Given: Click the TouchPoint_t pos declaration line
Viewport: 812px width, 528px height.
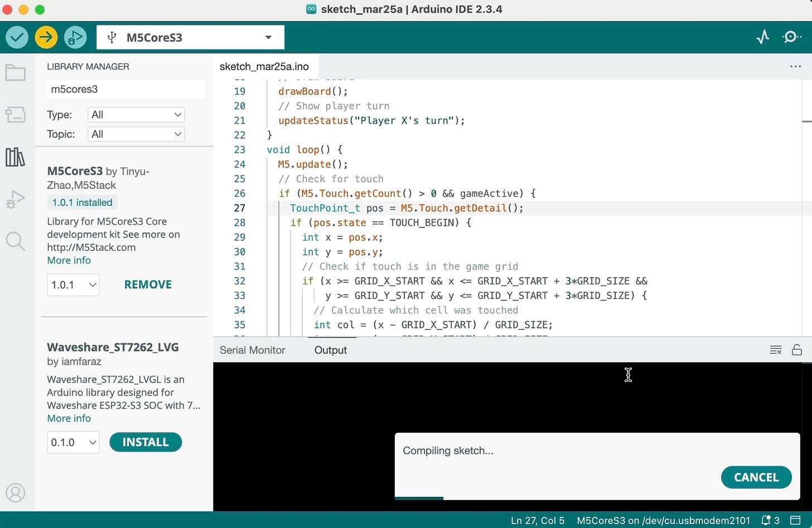Looking at the screenshot, I should point(407,208).
